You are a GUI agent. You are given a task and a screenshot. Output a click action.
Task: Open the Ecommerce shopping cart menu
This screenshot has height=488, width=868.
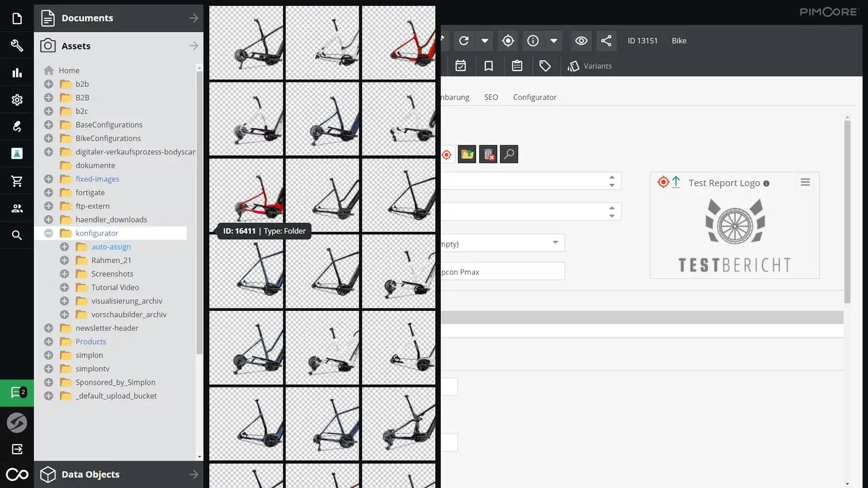pyautogui.click(x=17, y=181)
